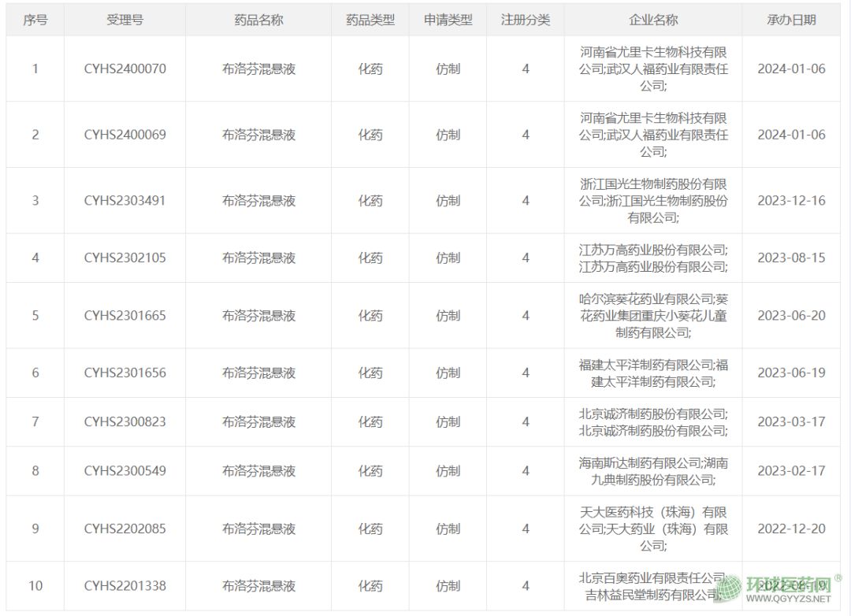This screenshot has height=616, width=851.
Task: Open acceptance number CYHS2400070
Action: [x=124, y=69]
